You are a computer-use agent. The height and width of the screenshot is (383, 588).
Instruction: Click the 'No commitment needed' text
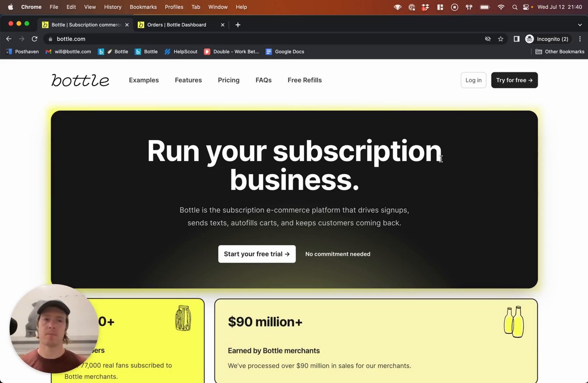click(x=338, y=254)
